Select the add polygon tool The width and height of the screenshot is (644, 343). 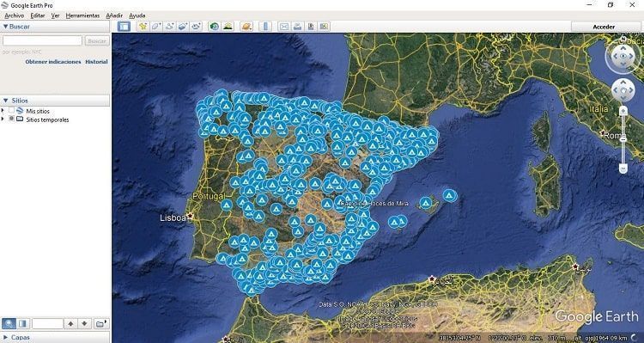(156, 27)
